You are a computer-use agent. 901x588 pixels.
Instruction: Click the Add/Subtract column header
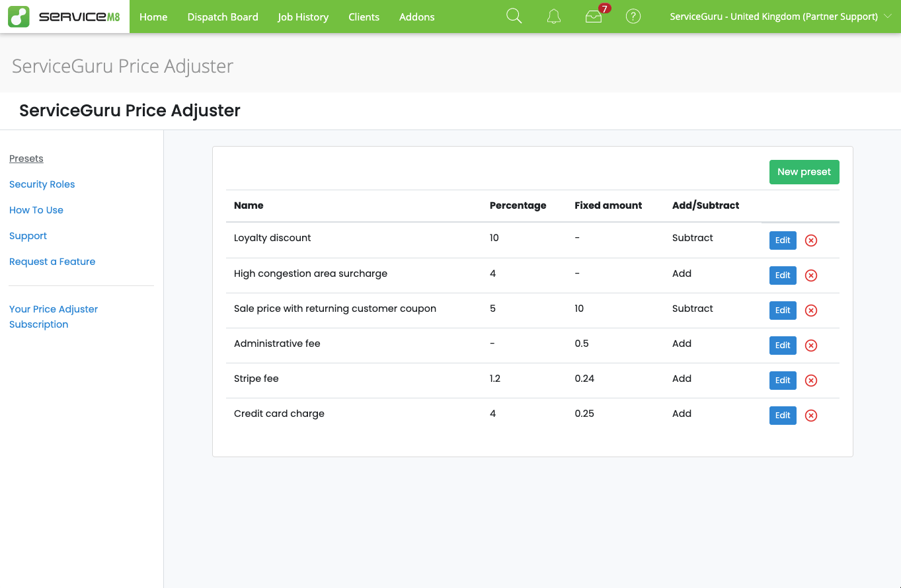coord(705,205)
